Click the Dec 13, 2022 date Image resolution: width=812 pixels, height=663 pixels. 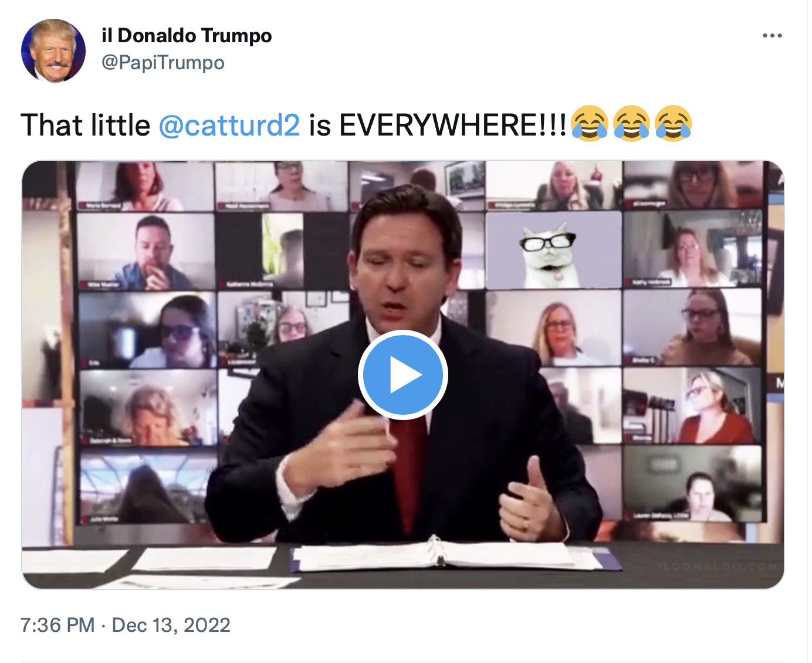(x=171, y=625)
